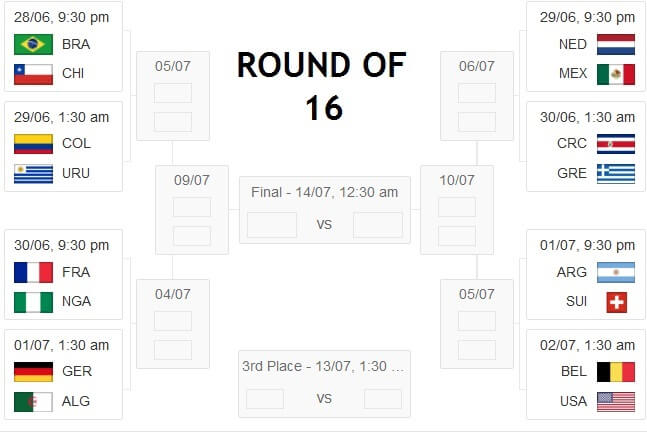
Task: Click the 3rd Place match header
Action: [x=323, y=366]
